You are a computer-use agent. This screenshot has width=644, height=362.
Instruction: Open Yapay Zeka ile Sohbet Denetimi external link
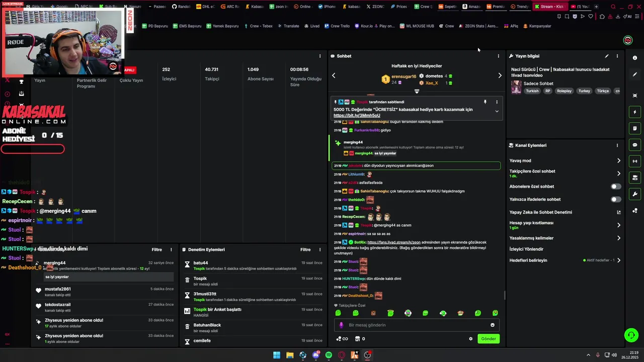(619, 212)
